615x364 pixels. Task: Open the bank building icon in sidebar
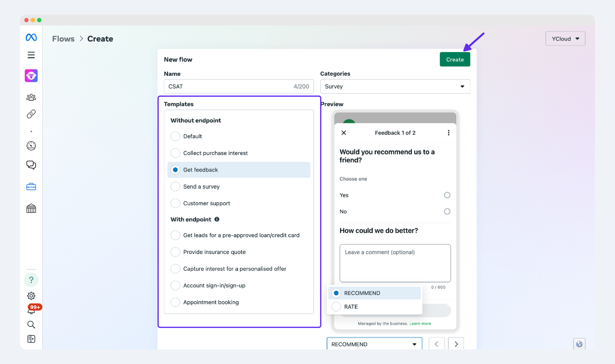tap(31, 208)
